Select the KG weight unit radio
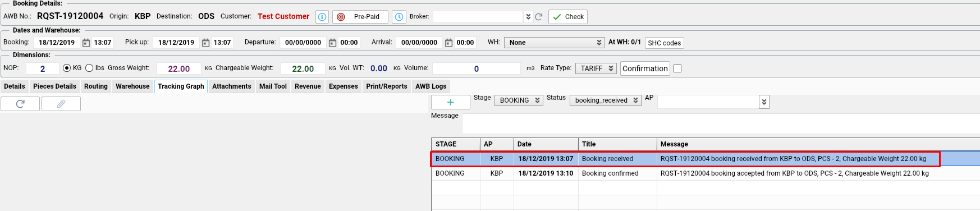 67,68
